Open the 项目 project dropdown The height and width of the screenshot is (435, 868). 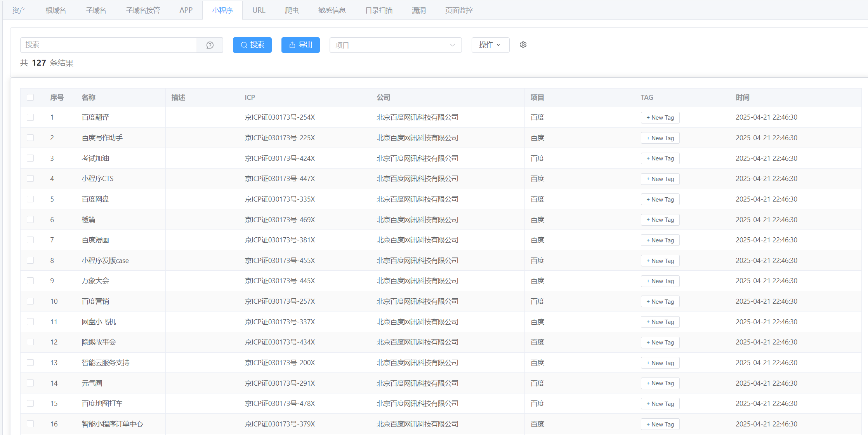pos(396,45)
